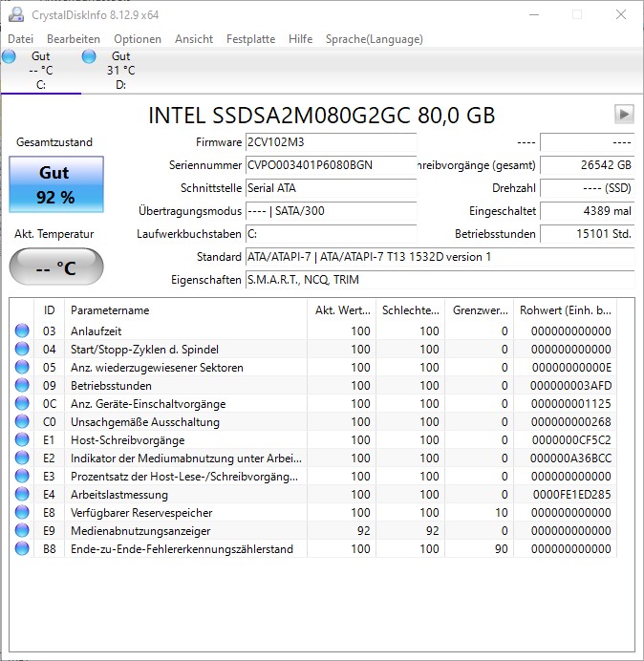This screenshot has width=644, height=661.
Task: Click status orb of Unsachgemäße Ausschaltung row
Action: (x=22, y=421)
